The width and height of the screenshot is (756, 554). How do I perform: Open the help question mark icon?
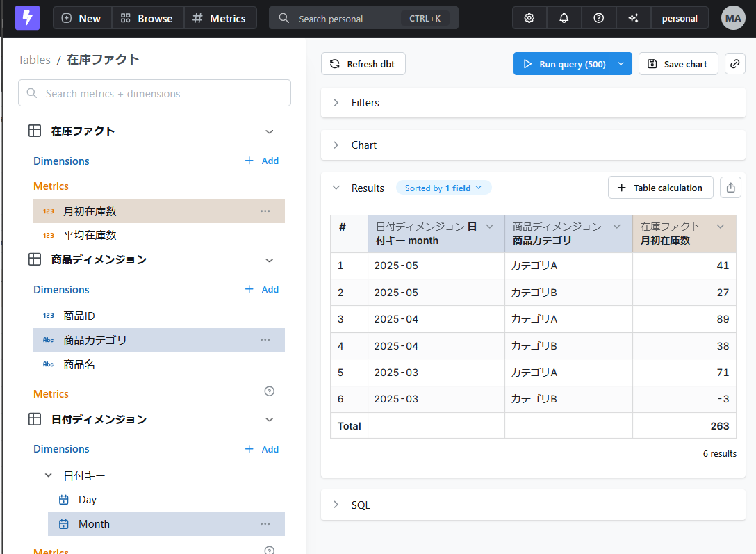pyautogui.click(x=599, y=18)
